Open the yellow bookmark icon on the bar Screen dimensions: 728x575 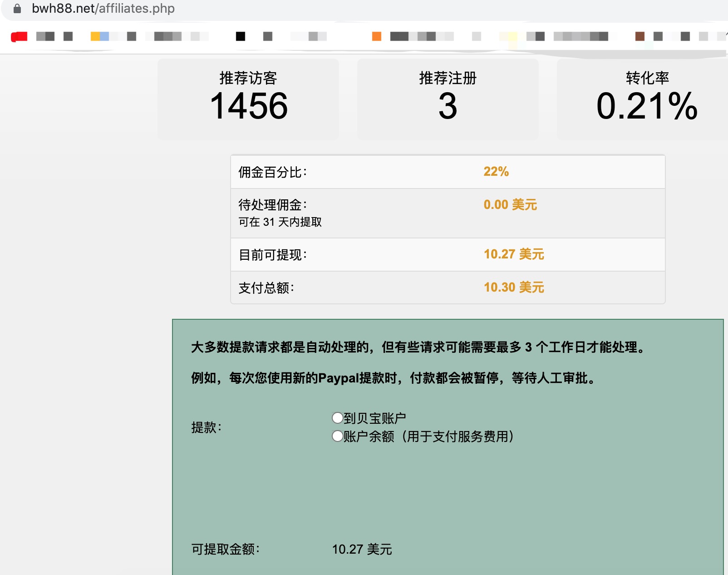[x=95, y=35]
